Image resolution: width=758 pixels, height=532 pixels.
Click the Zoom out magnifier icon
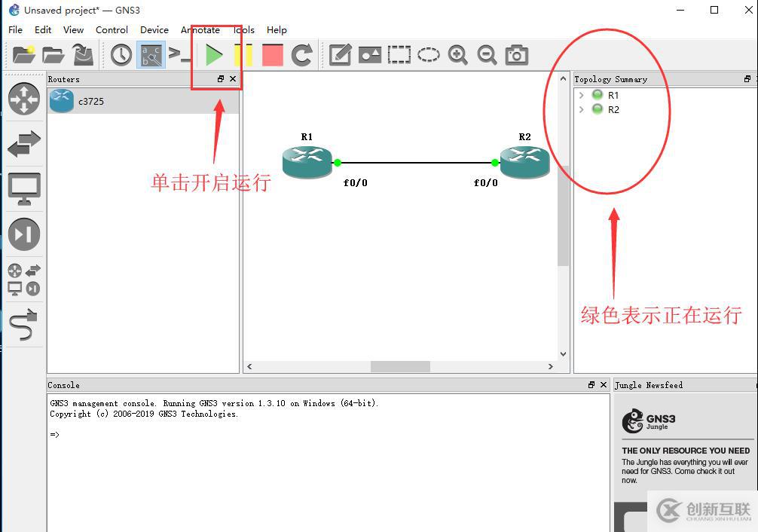pos(487,55)
